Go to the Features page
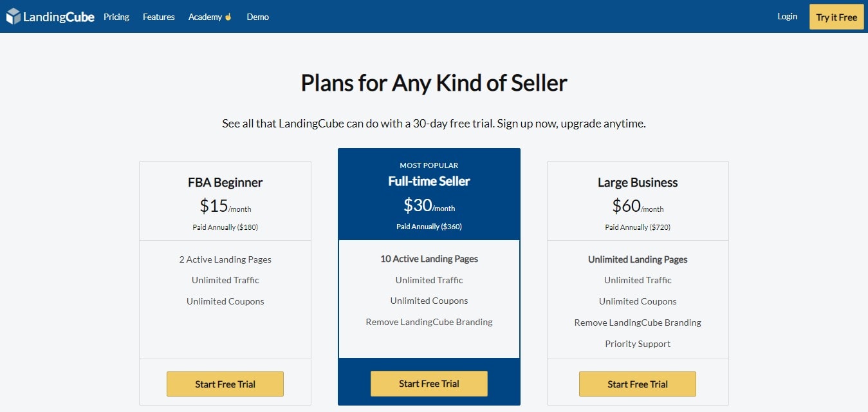Viewport: 868px width, 412px height. (159, 17)
